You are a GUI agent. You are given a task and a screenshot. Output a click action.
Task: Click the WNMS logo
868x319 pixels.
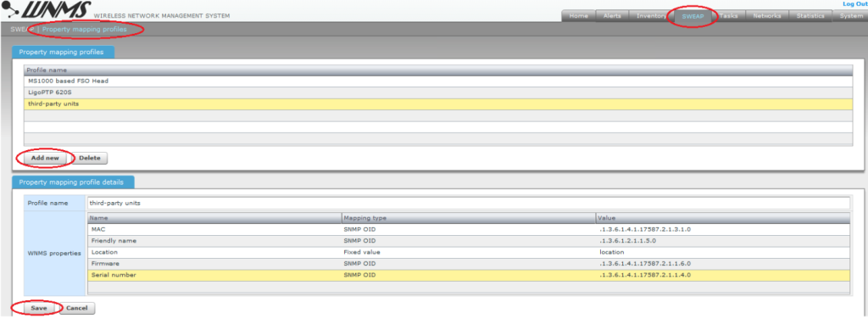coord(47,9)
